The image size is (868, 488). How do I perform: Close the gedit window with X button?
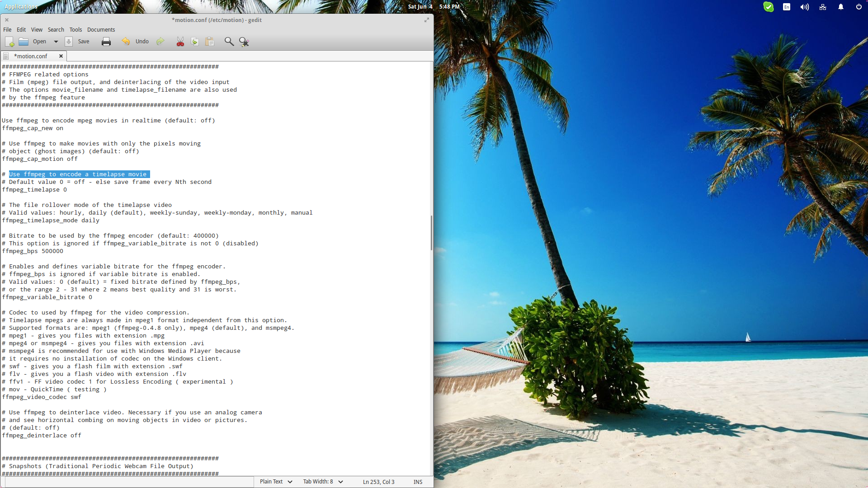tap(7, 20)
